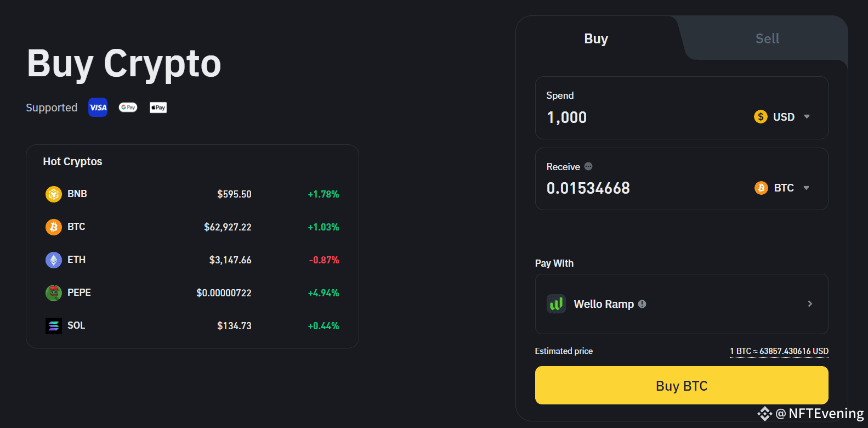Click the Google Pay icon

pyautogui.click(x=128, y=108)
